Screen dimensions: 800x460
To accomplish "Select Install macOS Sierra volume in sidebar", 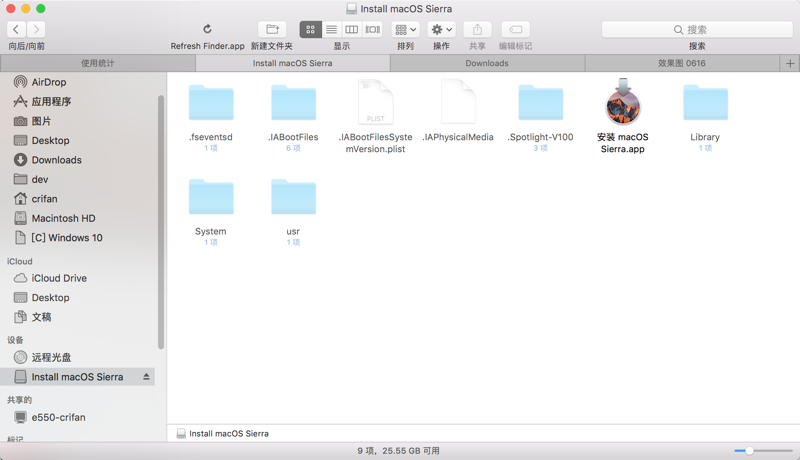I will [x=78, y=377].
